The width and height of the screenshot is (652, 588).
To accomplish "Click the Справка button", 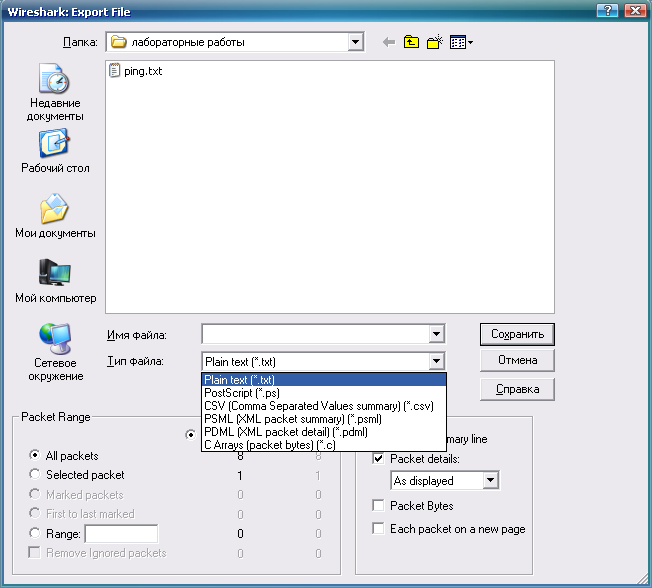I will coord(517,389).
